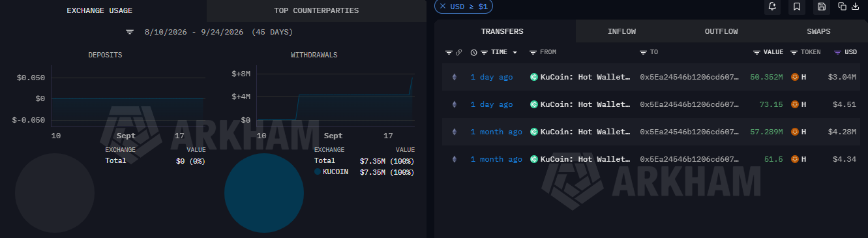The height and width of the screenshot is (238, 868).
Task: Switch to the Inflow tab
Action: coord(621,31)
